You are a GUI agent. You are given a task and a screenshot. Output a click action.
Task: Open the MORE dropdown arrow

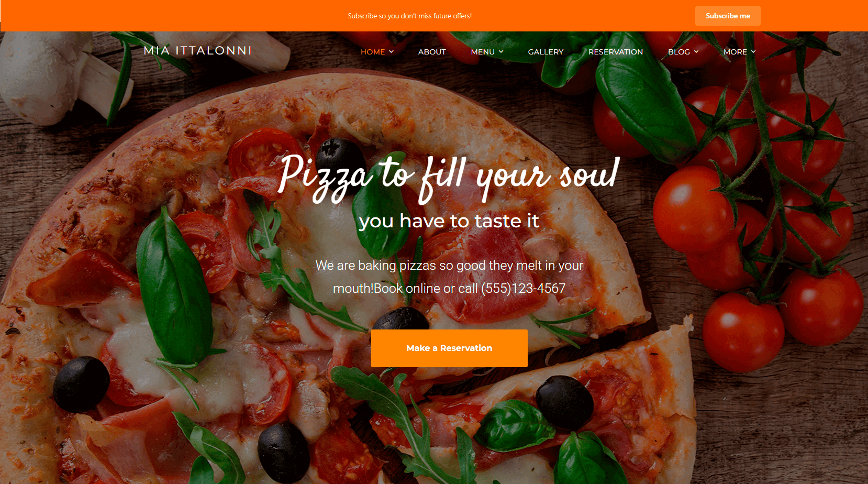pos(753,52)
